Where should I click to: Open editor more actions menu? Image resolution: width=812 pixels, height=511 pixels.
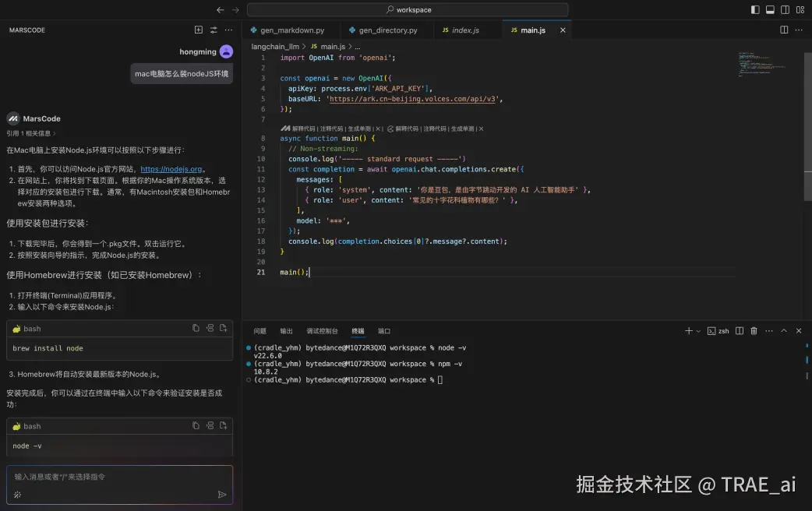(x=799, y=30)
